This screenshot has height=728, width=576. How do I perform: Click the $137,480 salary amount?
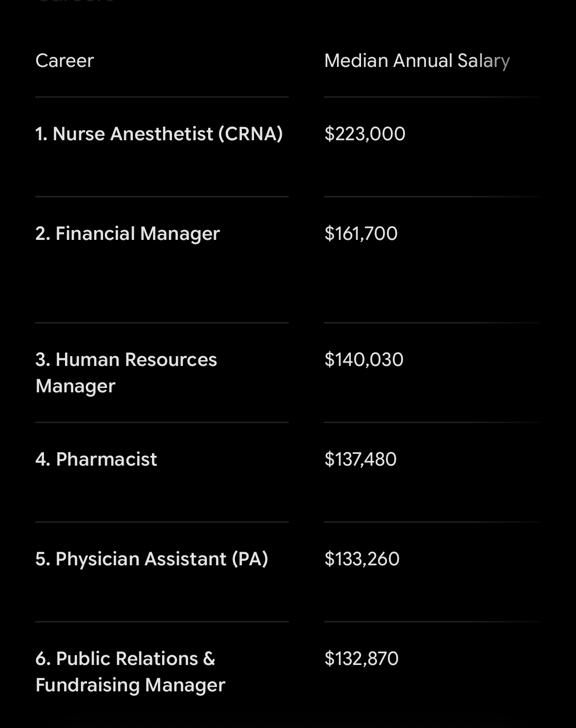pos(361,459)
